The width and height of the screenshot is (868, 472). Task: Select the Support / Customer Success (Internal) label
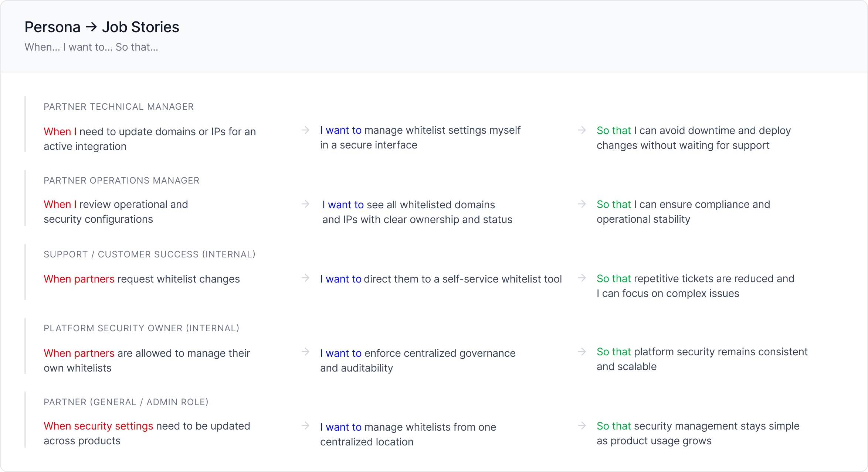(150, 254)
